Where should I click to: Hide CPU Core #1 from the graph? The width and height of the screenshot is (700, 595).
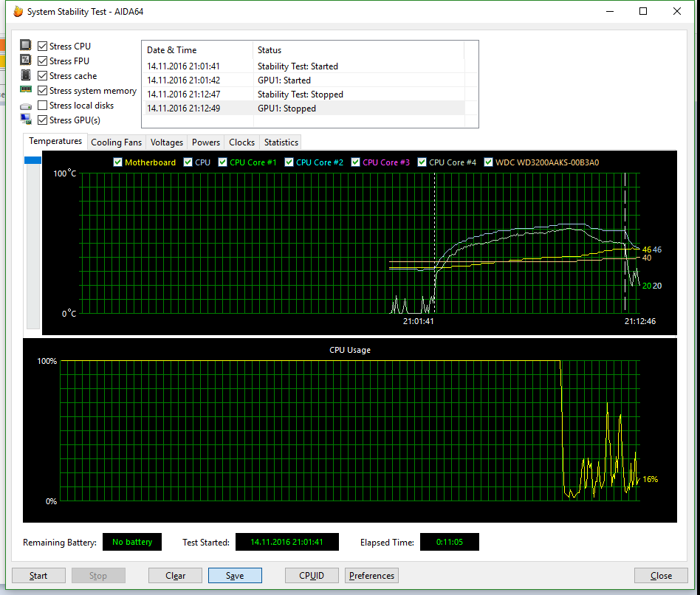(223, 162)
